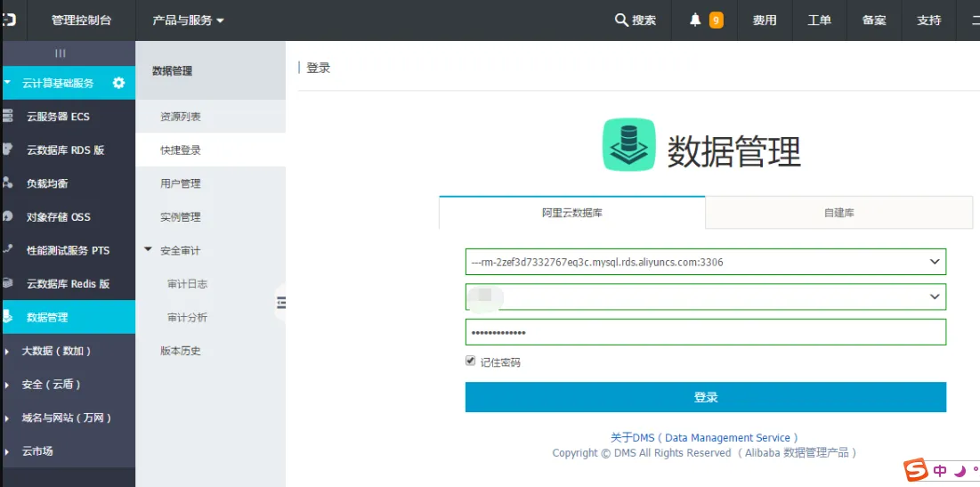Screen dimensions: 980x487
Task: Collapse the sidebar using three-bar handle
Action: point(60,53)
